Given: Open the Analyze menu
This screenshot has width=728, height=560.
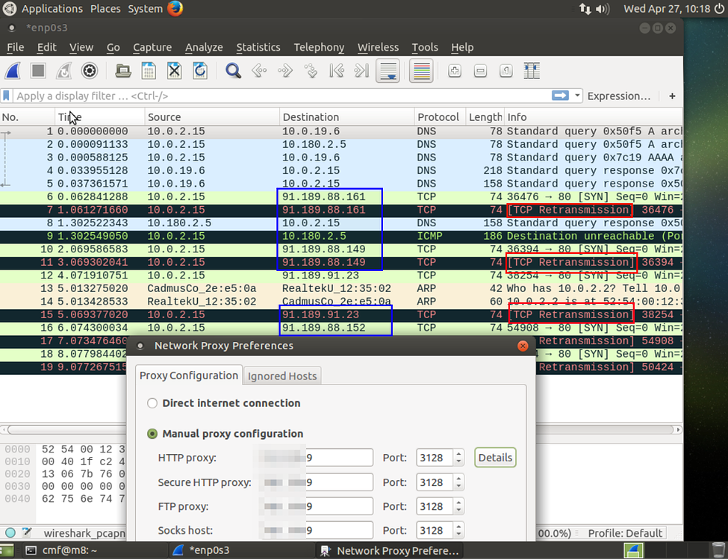Looking at the screenshot, I should coord(204,47).
